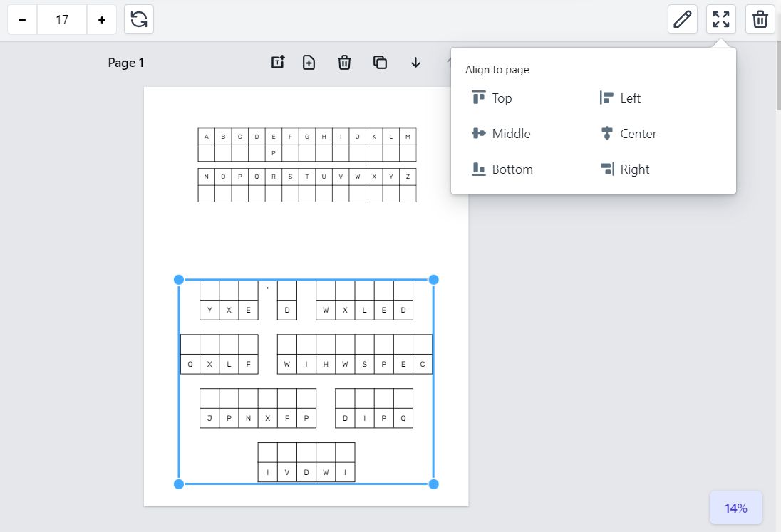Click the plus button to increase value

coord(102,20)
